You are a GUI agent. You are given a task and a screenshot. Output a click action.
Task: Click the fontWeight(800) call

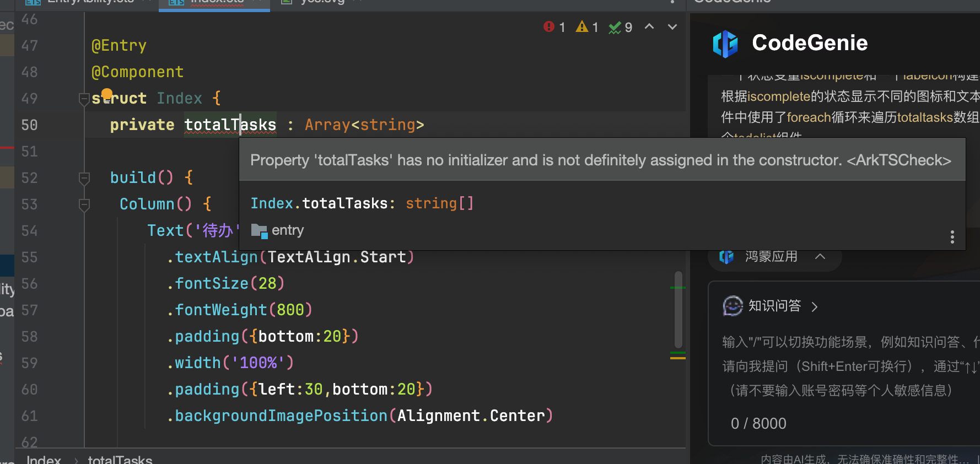240,310
